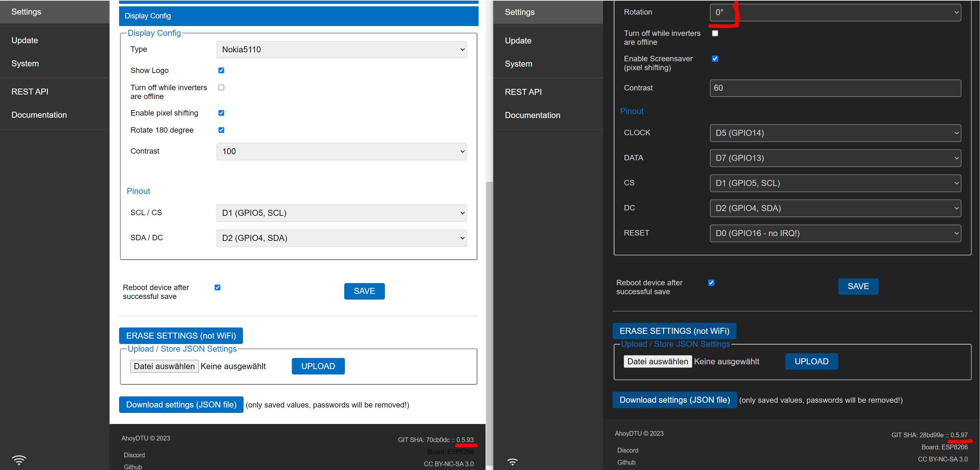Click the WiFi status icon in left panel footer
The width and height of the screenshot is (980, 470).
tap(19, 460)
